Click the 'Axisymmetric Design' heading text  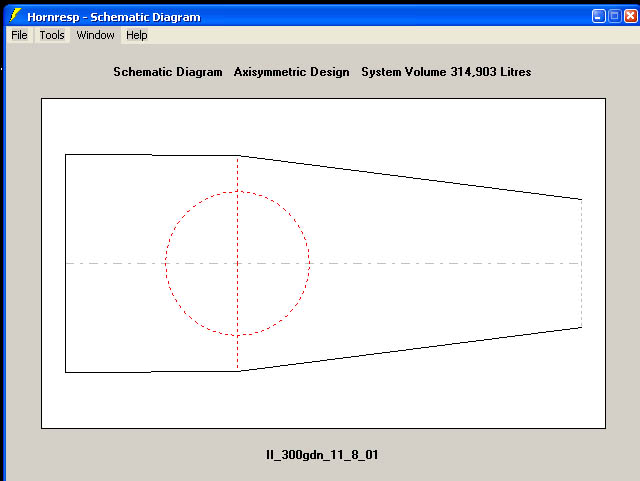[x=291, y=72]
